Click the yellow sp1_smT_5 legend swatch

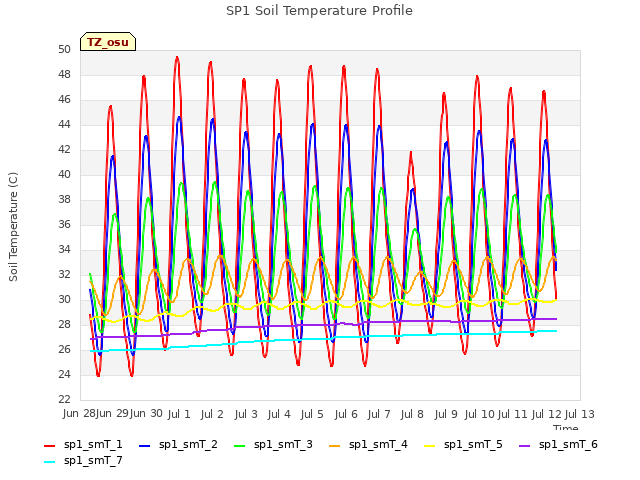point(430,446)
